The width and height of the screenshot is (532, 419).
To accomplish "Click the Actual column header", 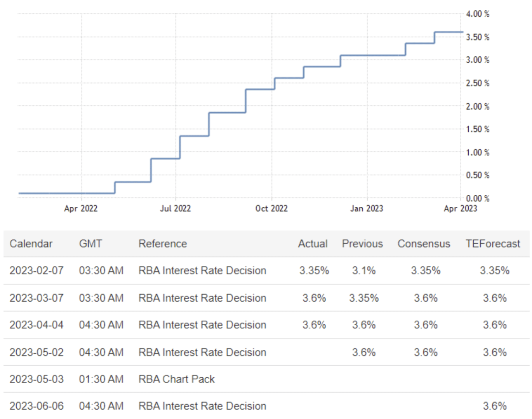I will coord(313,244).
